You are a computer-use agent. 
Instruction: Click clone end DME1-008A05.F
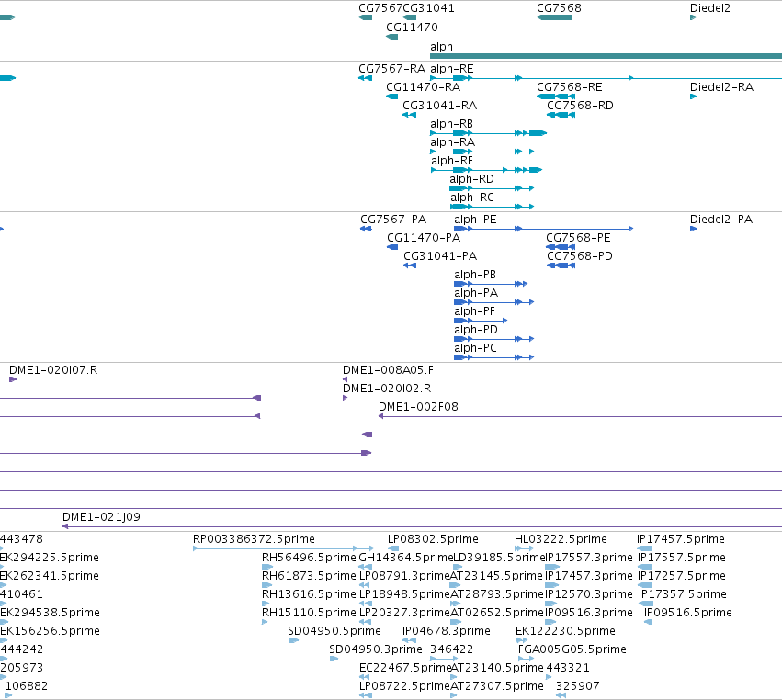point(346,380)
